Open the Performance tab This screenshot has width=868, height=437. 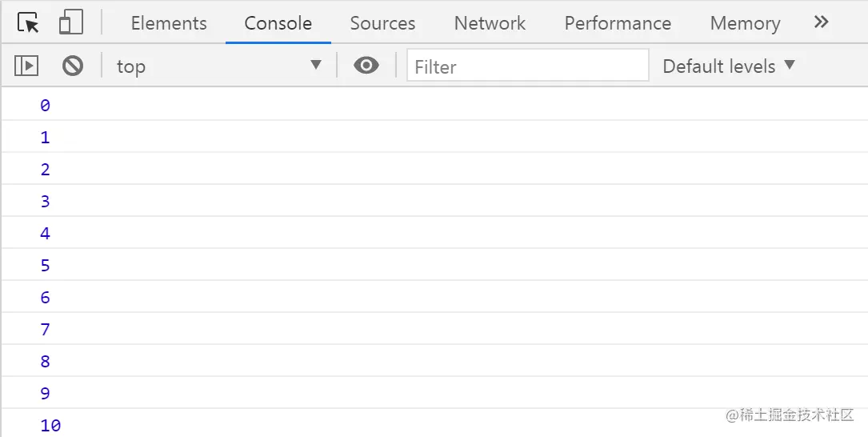(x=618, y=23)
